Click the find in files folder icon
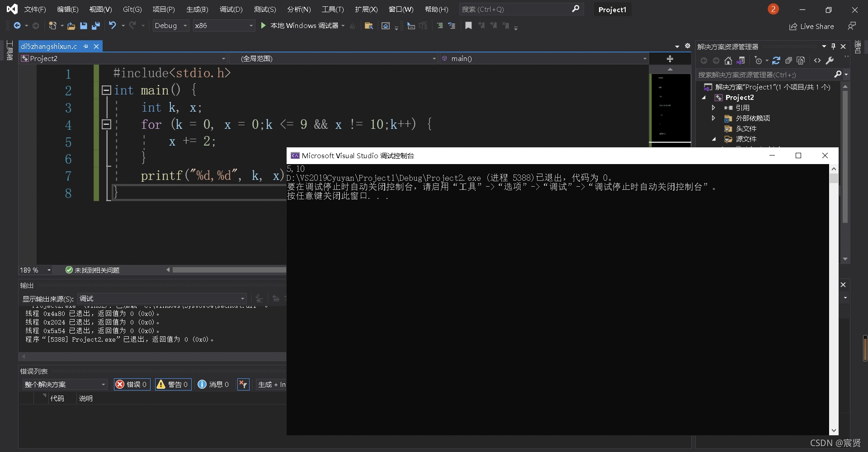Viewport: 868px width, 452px height. tap(368, 26)
